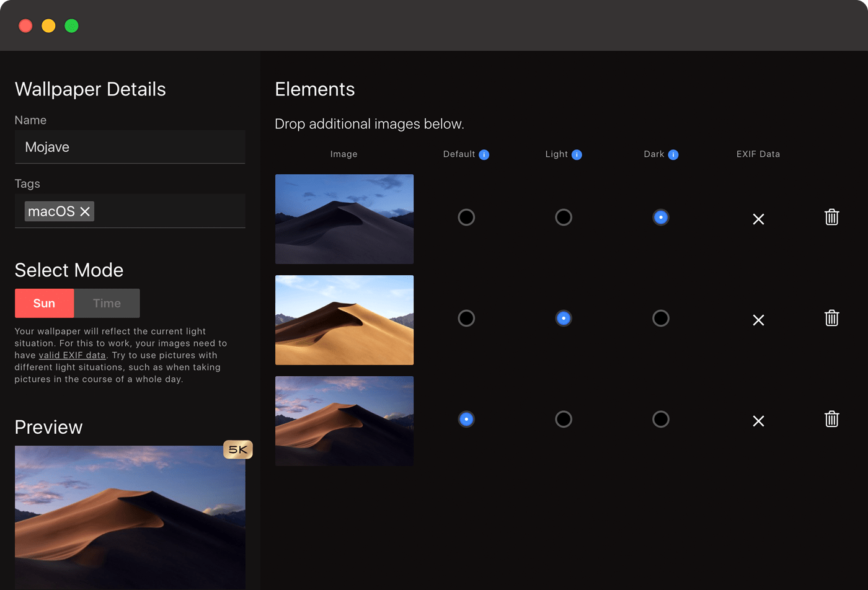The height and width of the screenshot is (590, 868).
Task: Set sunset dune image as Light
Action: [564, 420]
